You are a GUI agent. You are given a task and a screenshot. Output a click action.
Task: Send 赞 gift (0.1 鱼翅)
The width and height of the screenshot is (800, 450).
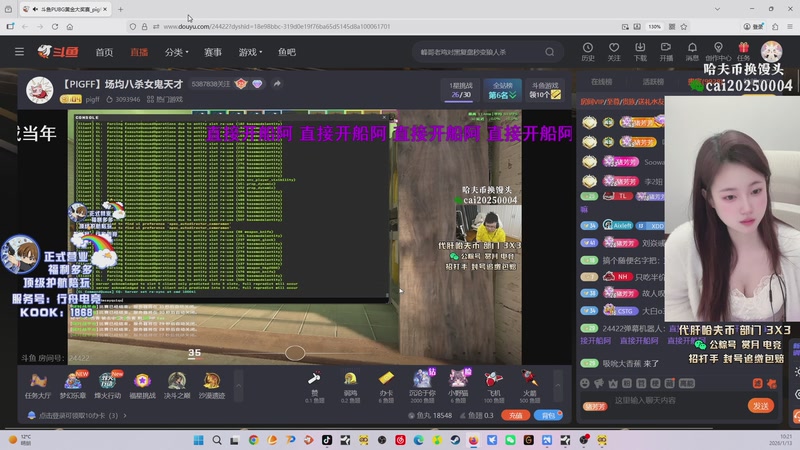pos(314,386)
